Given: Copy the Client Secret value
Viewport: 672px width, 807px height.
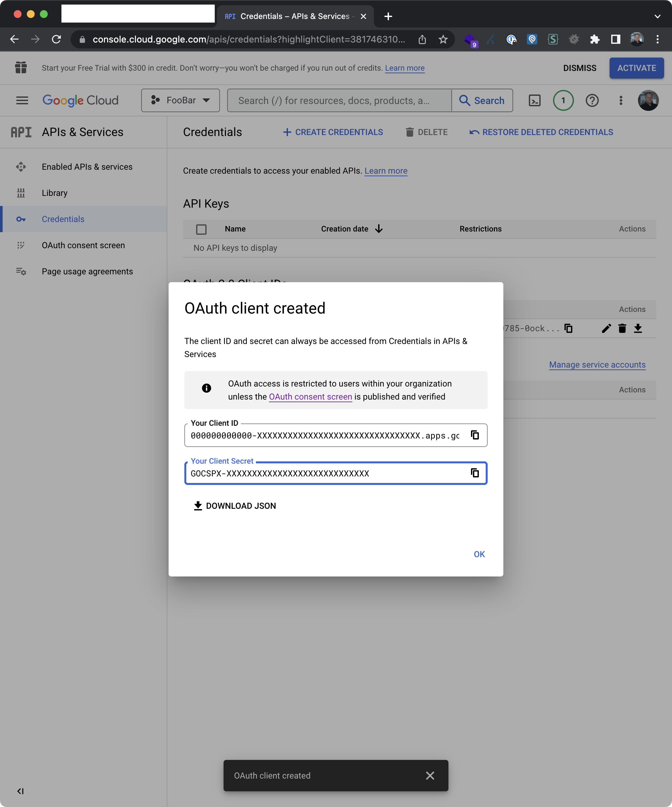Looking at the screenshot, I should tap(475, 473).
